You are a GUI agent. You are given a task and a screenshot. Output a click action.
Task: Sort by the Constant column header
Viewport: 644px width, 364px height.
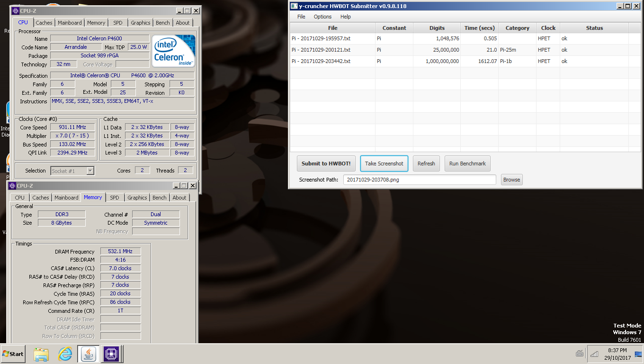click(x=394, y=28)
